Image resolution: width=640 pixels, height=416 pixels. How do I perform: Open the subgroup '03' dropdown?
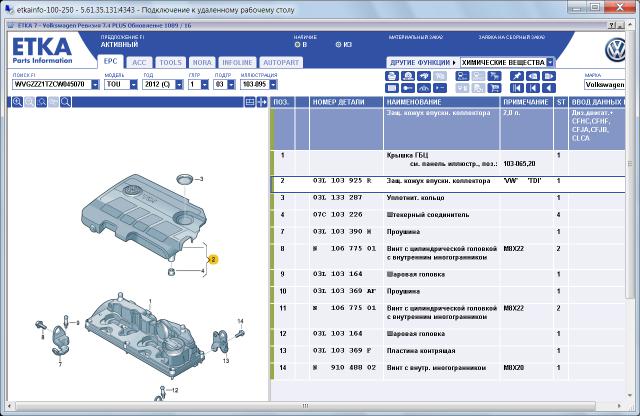pyautogui.click(x=231, y=85)
